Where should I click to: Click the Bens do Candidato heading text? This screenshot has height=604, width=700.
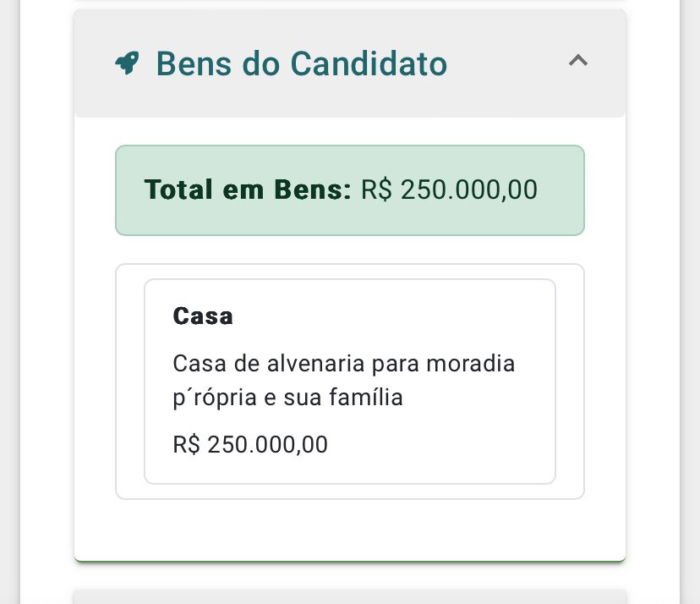(301, 63)
